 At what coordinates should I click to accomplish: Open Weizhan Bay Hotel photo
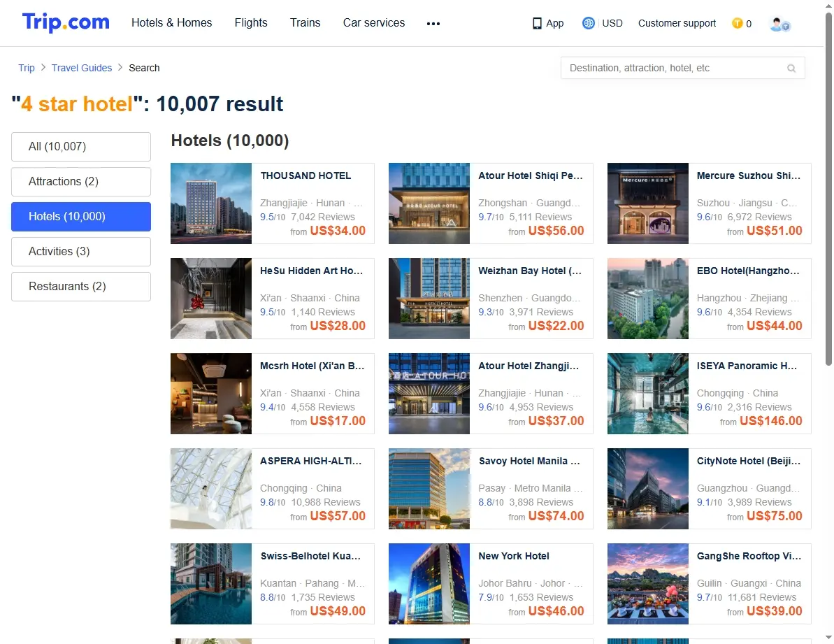(429, 299)
